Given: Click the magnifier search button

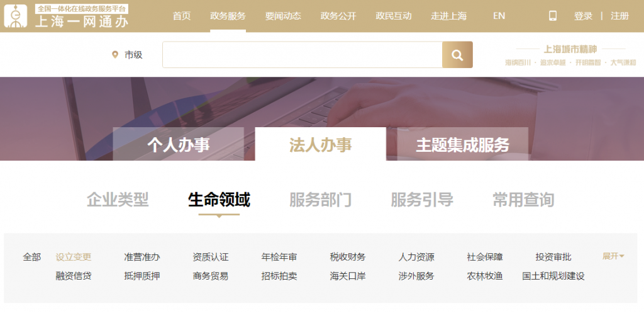Looking at the screenshot, I should coord(457,55).
